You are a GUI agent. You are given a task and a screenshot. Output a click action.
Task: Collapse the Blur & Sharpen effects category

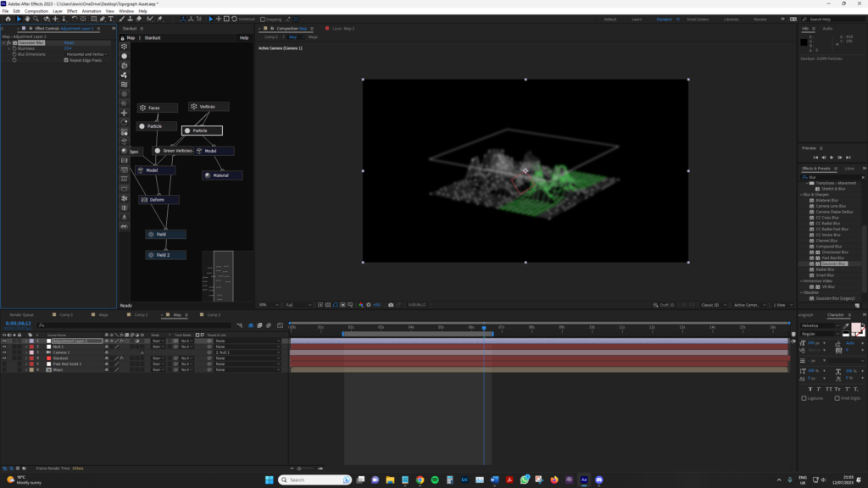click(x=802, y=195)
